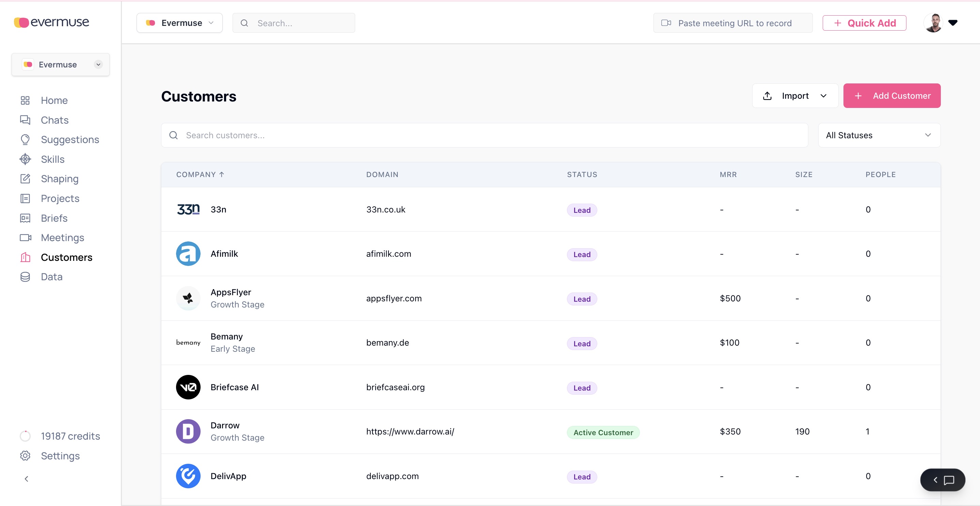Click the https://www.darrow.ai/ domain cell
The height and width of the screenshot is (506, 980).
point(410,432)
